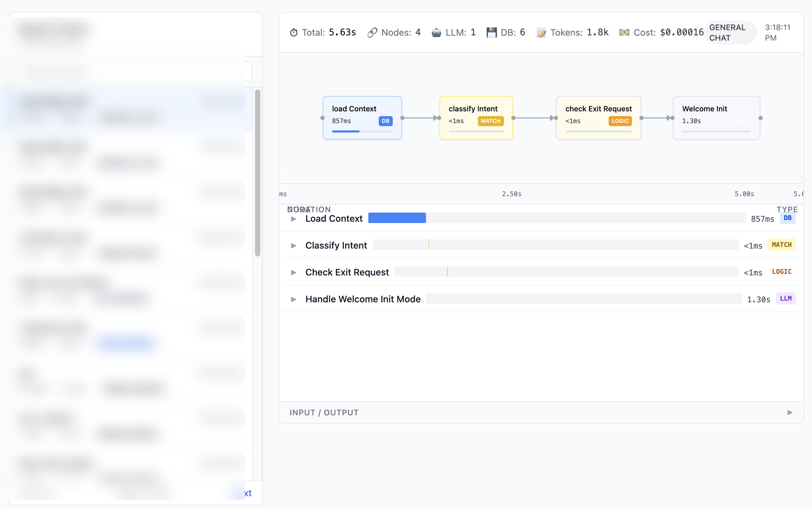This screenshot has height=509, width=812.
Task: Click the 1.30s duration in Handle Welcome row
Action: point(759,300)
